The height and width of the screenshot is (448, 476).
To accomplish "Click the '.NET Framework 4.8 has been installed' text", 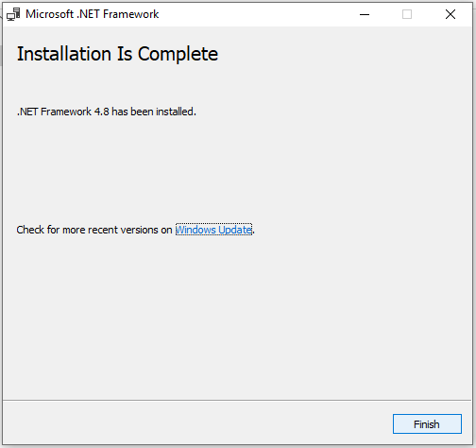I will pos(107,112).
